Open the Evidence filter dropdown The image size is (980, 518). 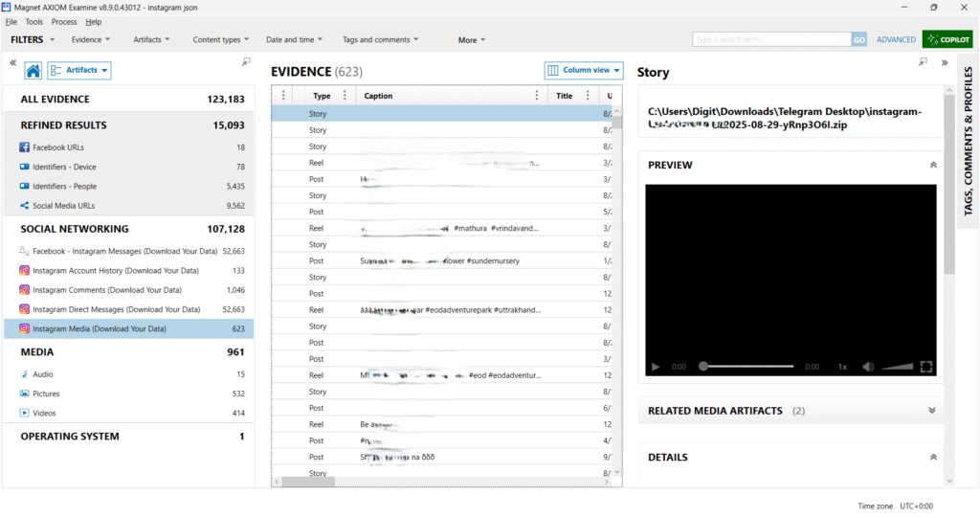point(91,40)
